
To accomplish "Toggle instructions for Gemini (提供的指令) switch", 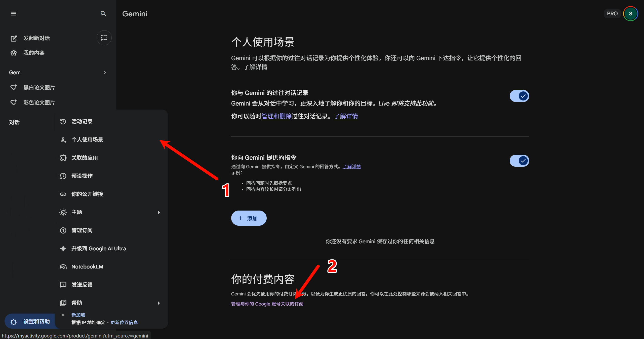I will (x=519, y=161).
